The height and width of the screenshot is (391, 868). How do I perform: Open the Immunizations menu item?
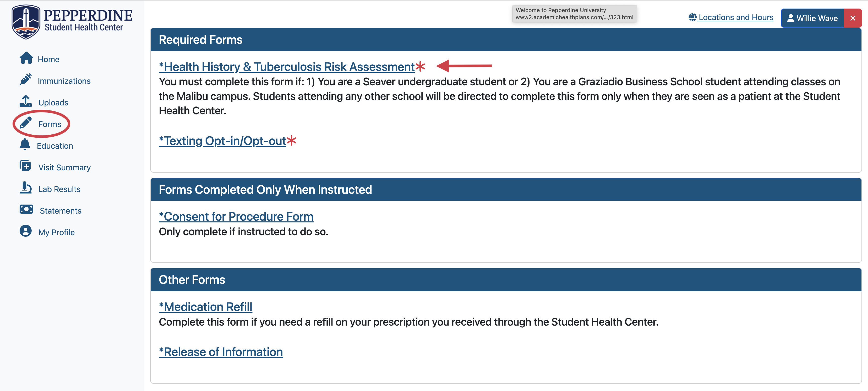tap(64, 81)
